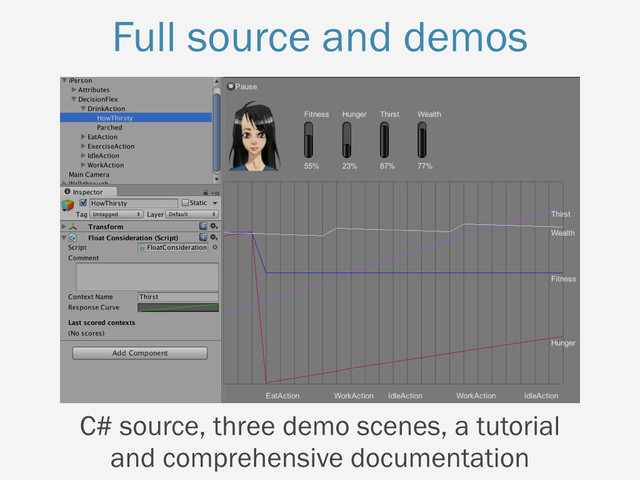Edit the HowThirsty object name field
640x480 pixels.
tap(133, 203)
